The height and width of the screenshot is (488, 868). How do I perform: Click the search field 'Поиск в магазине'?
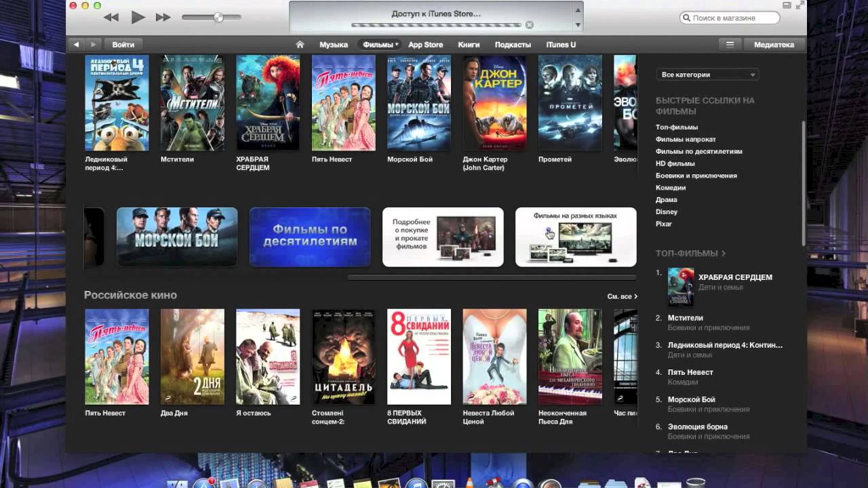730,18
